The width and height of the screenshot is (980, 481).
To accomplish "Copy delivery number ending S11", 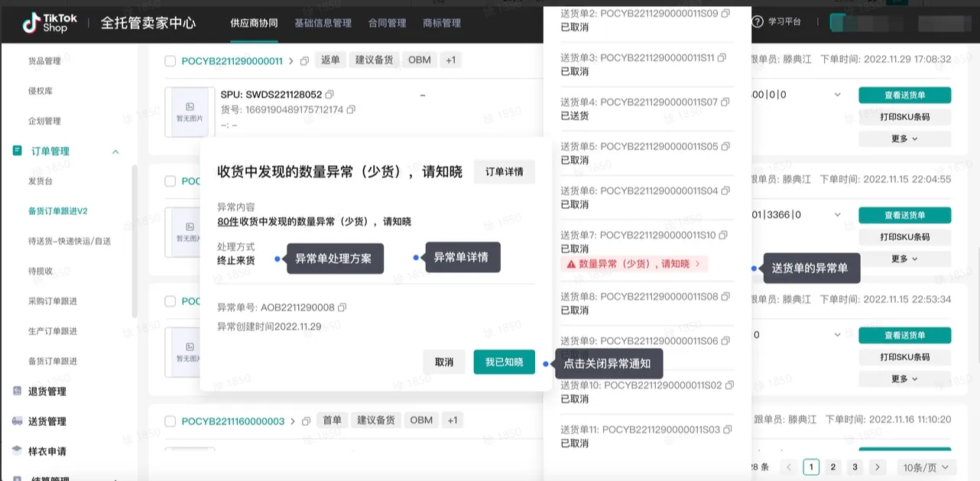I will [722, 57].
